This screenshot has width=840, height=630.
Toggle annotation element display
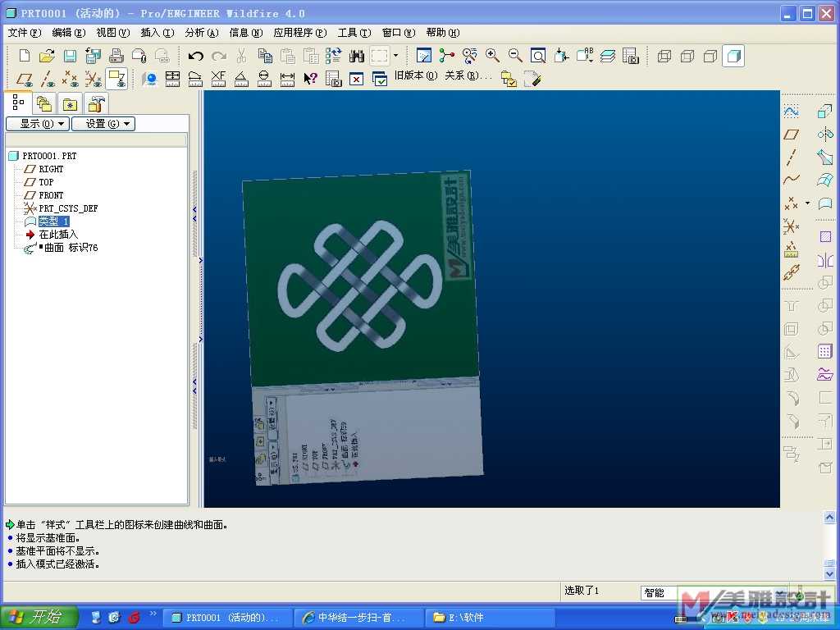coord(116,79)
